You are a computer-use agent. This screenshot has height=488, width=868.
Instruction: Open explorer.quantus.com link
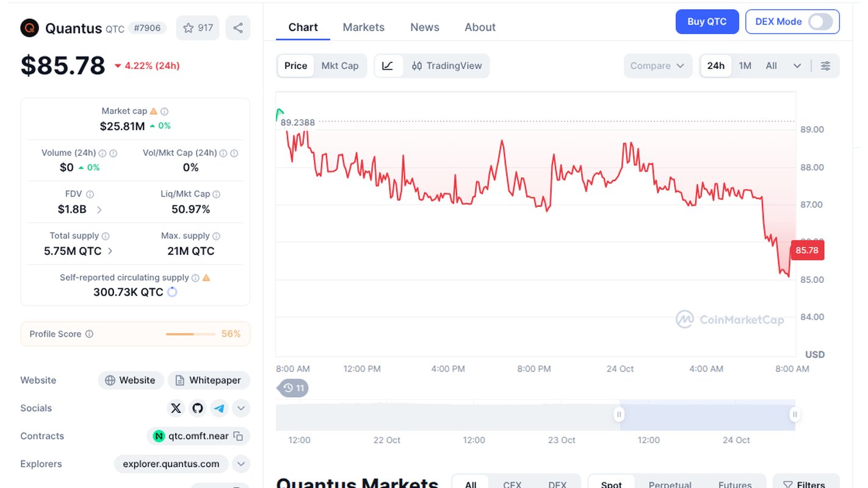pos(171,464)
